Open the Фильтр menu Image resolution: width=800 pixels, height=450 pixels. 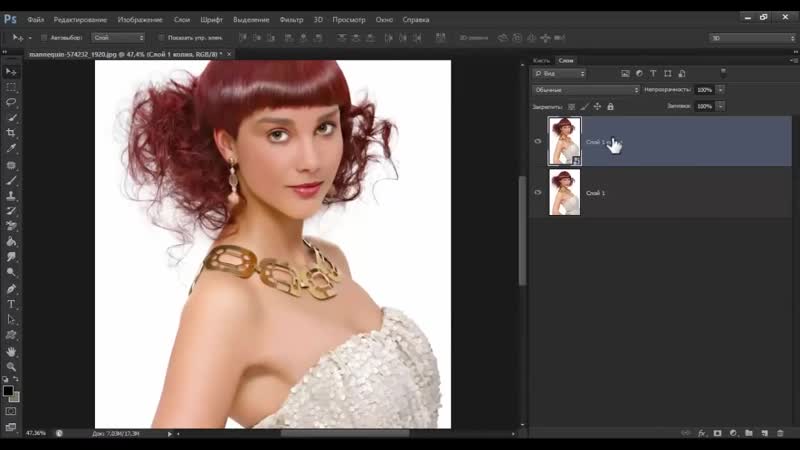pyautogui.click(x=291, y=19)
